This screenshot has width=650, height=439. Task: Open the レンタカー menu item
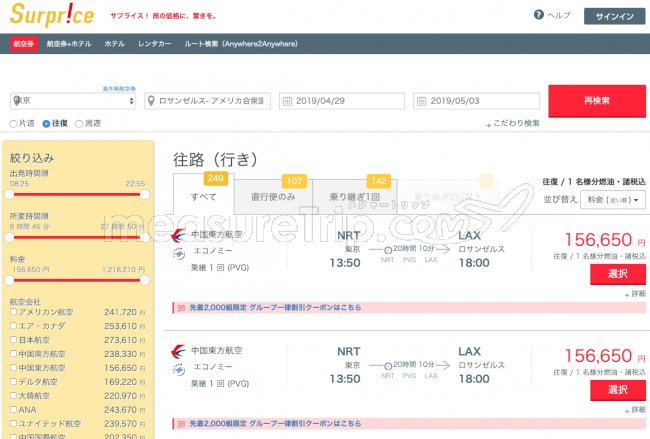tap(155, 44)
